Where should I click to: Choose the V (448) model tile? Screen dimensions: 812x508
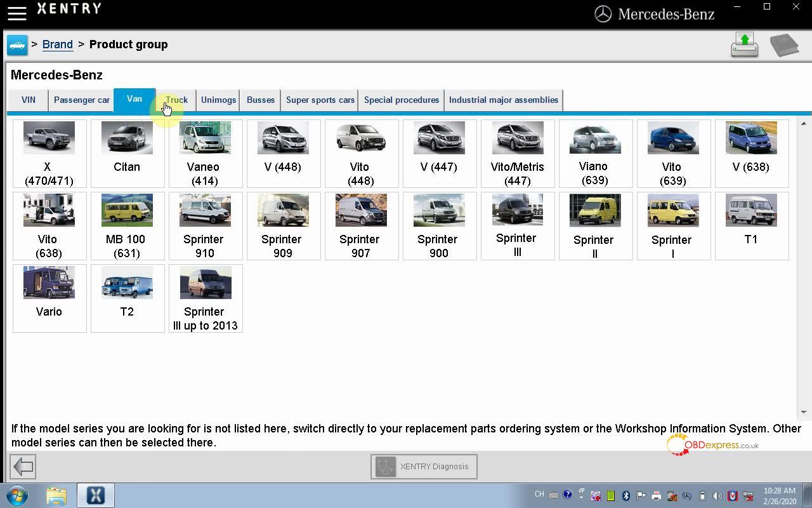click(284, 154)
